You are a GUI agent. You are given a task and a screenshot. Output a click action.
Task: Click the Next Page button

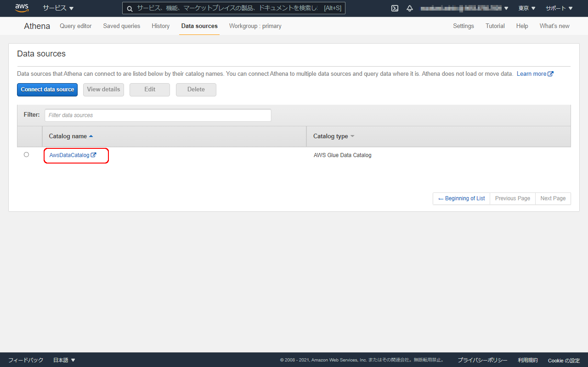point(553,198)
